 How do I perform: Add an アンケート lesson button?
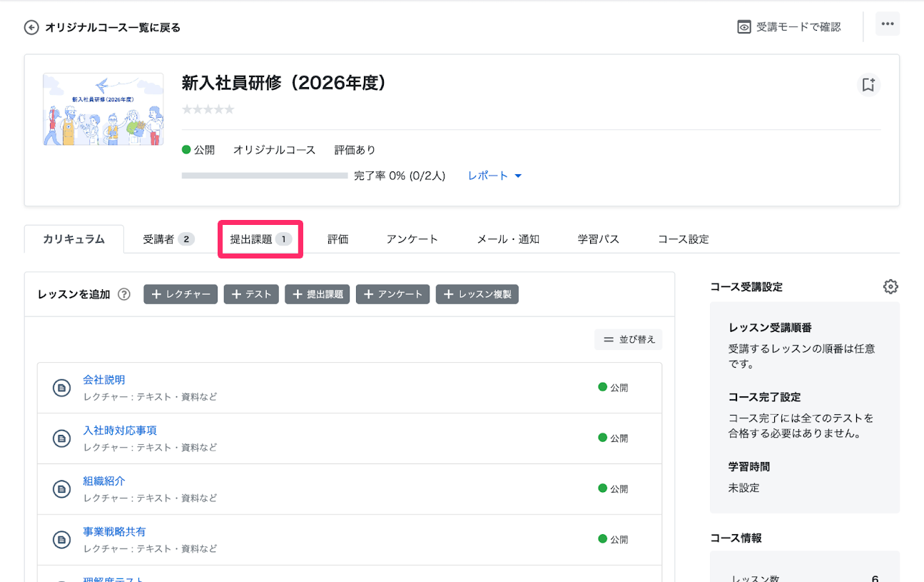click(x=392, y=294)
